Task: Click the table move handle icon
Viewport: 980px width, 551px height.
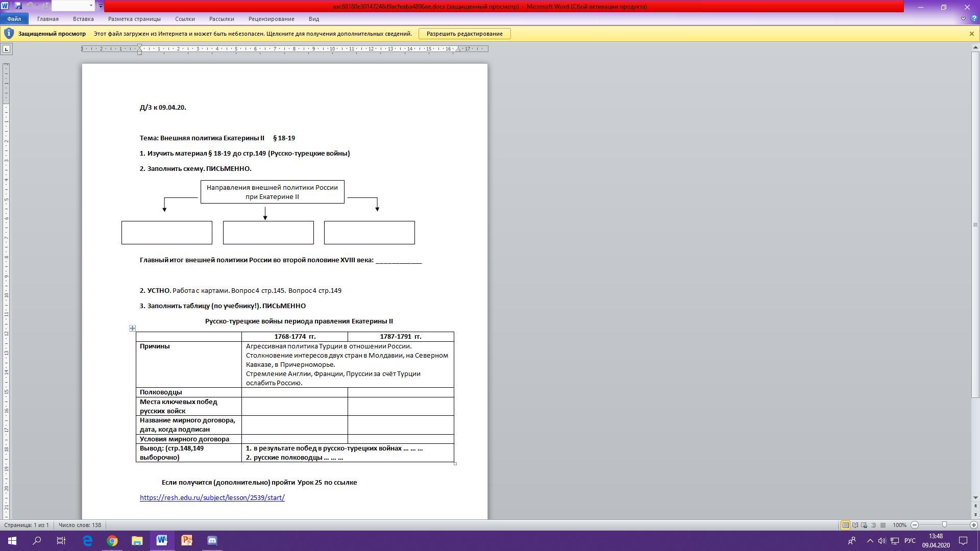Action: click(x=132, y=329)
